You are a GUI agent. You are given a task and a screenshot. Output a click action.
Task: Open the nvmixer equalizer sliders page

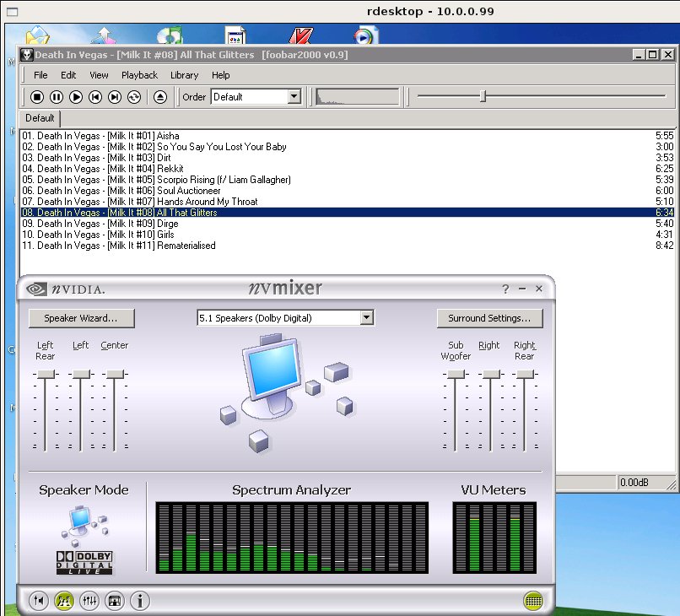pyautogui.click(x=89, y=601)
